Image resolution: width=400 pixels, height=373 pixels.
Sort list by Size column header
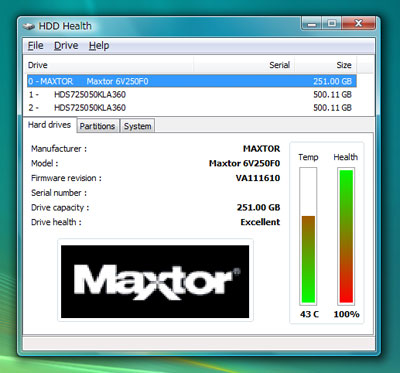coord(325,65)
